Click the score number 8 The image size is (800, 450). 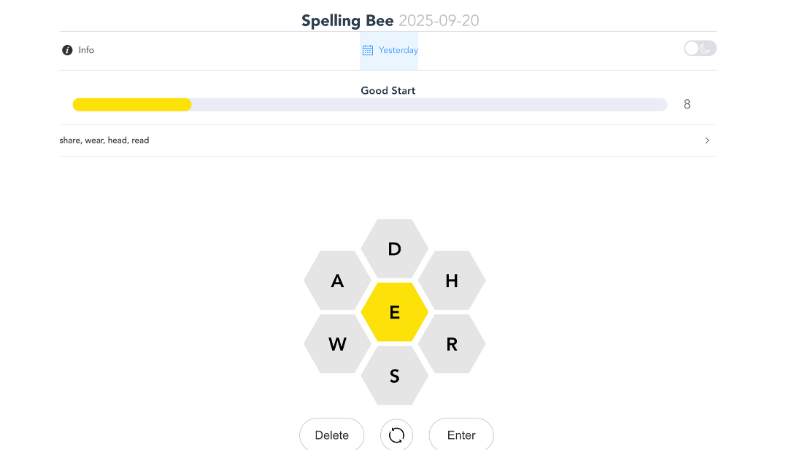pos(687,104)
